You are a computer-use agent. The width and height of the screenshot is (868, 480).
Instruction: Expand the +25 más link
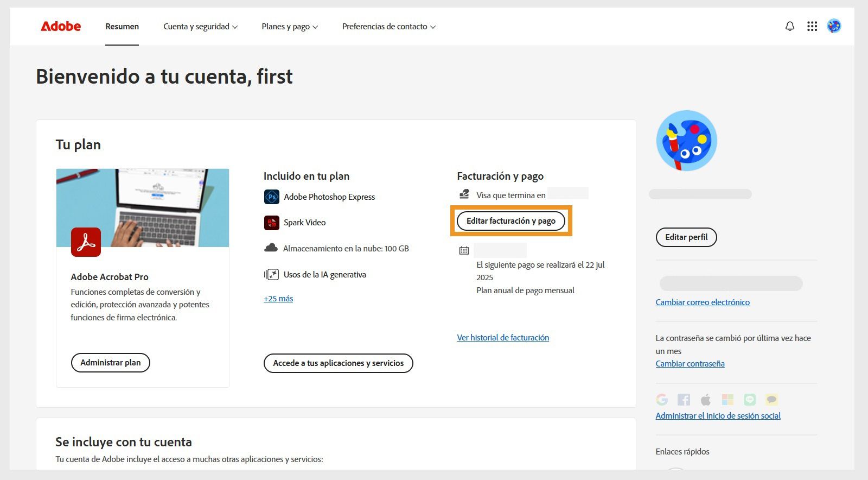(278, 298)
